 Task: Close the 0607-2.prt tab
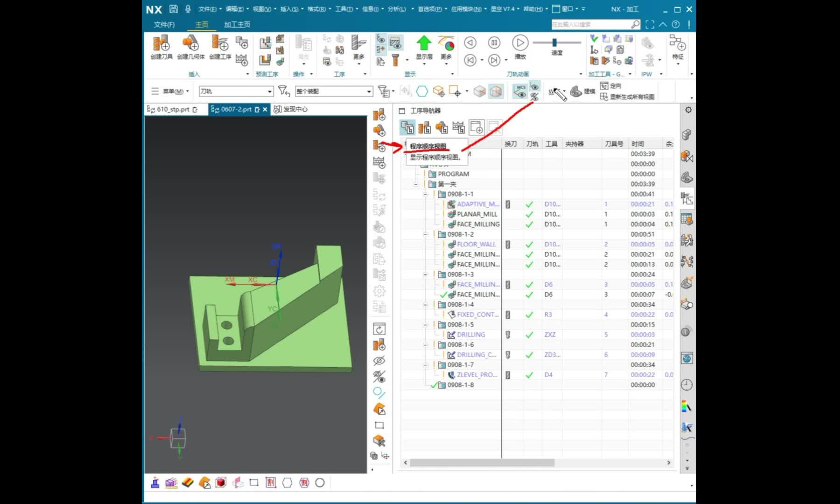click(265, 109)
